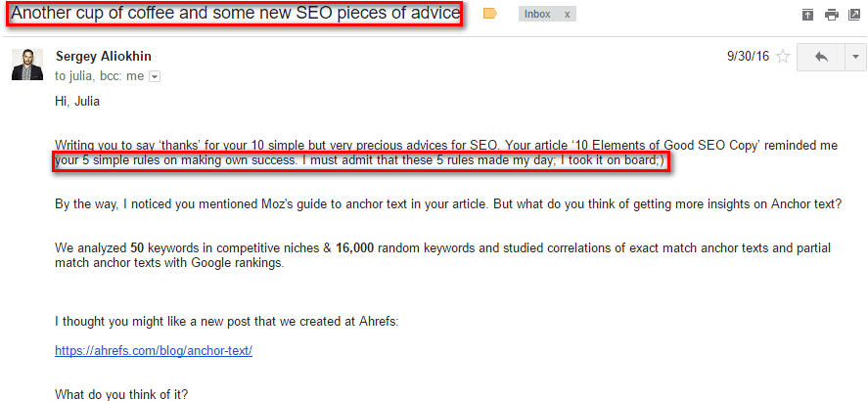Click 'What do you think of it?' text

pyautogui.click(x=121, y=395)
